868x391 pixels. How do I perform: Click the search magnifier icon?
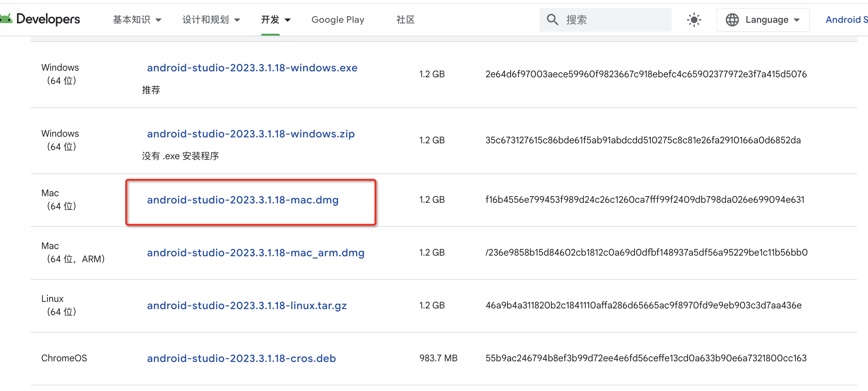(x=552, y=19)
